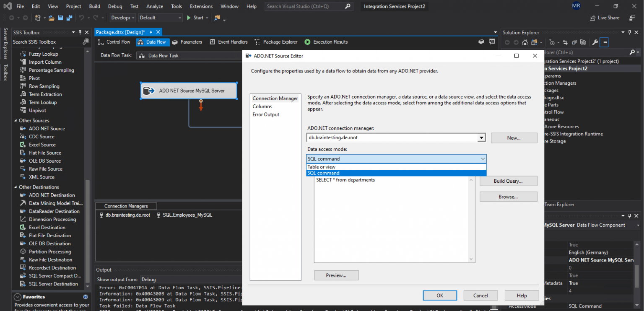Select 'SQL command' option in dropdown list
Viewport: 644px width, 311px height.
tap(396, 173)
